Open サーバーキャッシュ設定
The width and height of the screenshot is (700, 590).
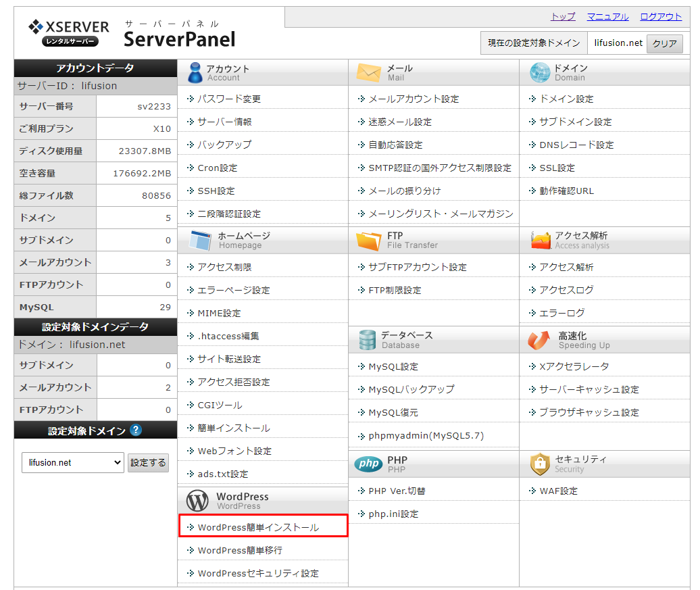589,389
